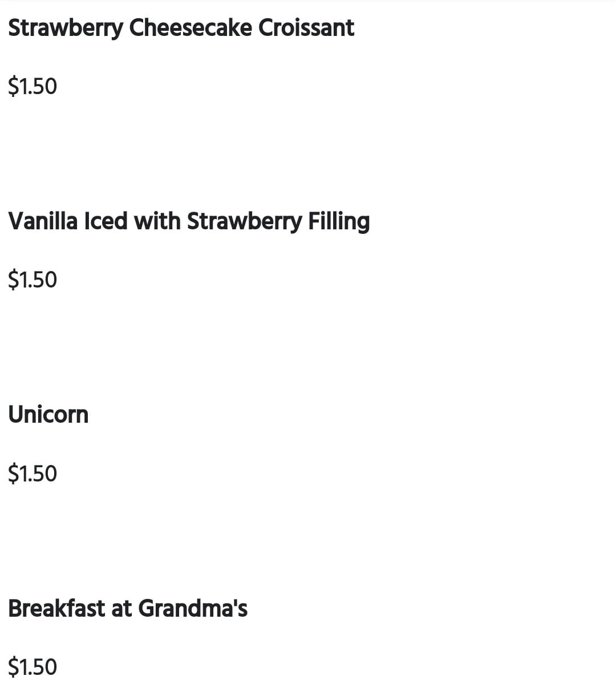This screenshot has height=700, width=616.
Task: Tap the Unicorn heading text
Action: pyautogui.click(x=48, y=415)
